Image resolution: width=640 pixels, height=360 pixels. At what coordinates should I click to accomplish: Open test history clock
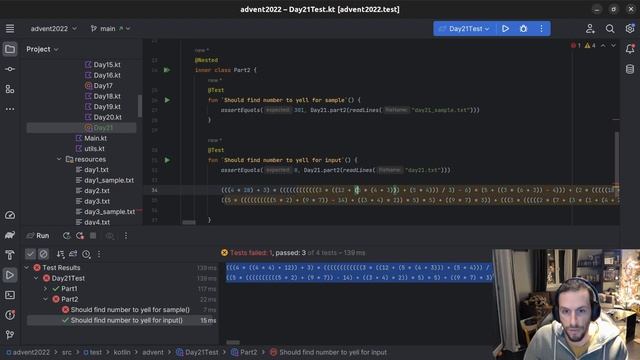(86, 254)
